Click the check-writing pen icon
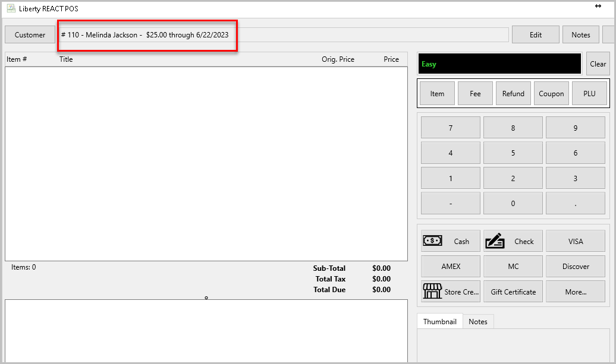Screen dimensions: 616x364 coord(495,241)
